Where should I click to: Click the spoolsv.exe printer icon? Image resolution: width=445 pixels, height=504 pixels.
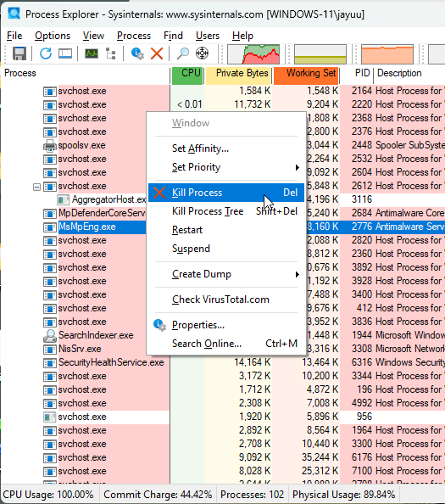pyautogui.click(x=50, y=146)
